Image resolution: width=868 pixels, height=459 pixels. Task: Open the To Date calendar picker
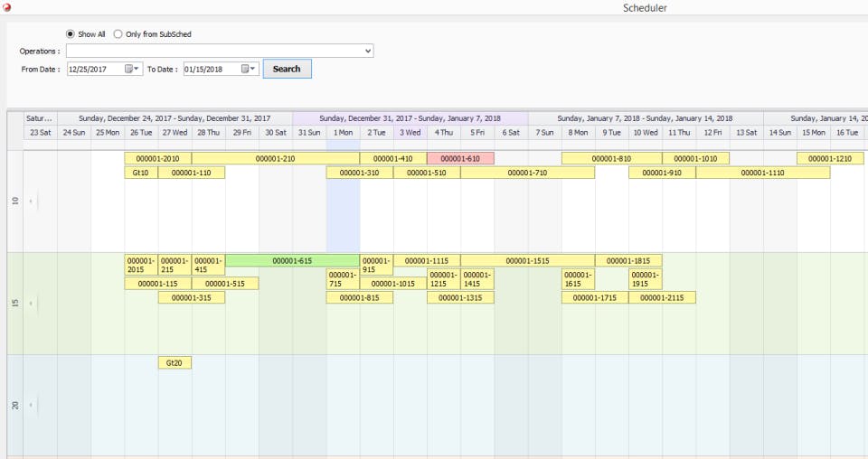click(x=248, y=69)
